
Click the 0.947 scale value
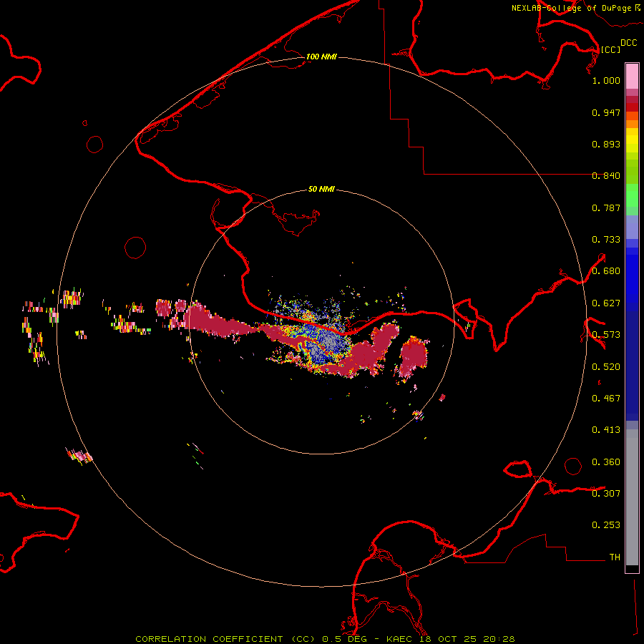[606, 113]
